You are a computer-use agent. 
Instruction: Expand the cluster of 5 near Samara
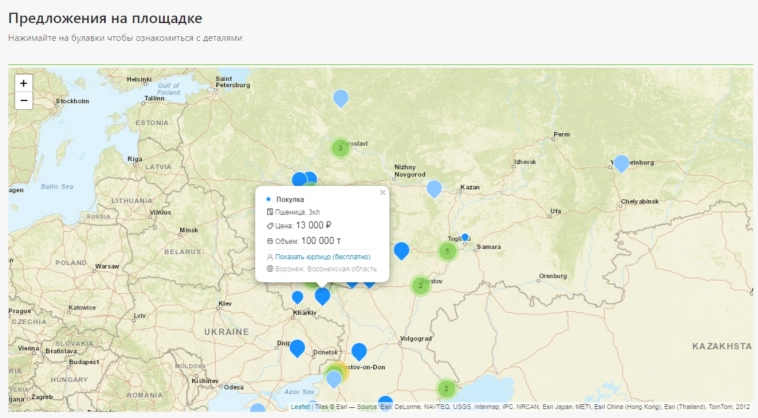click(448, 251)
